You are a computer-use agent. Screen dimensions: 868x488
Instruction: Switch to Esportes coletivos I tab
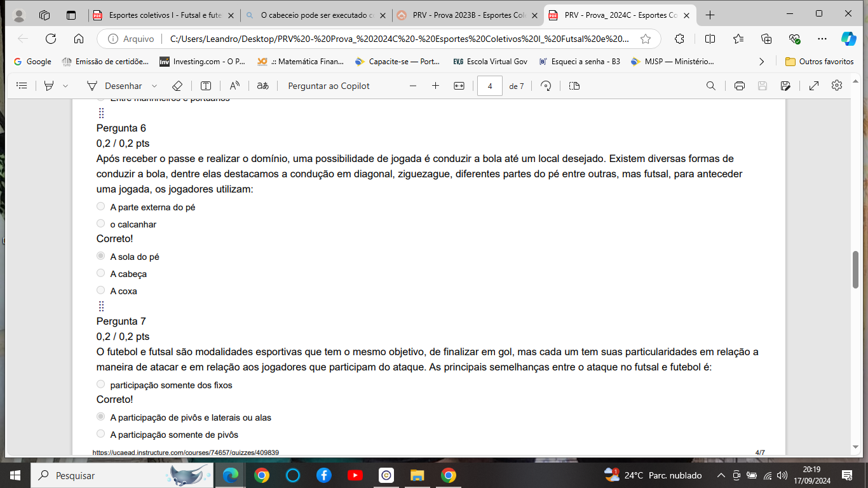pos(163,15)
